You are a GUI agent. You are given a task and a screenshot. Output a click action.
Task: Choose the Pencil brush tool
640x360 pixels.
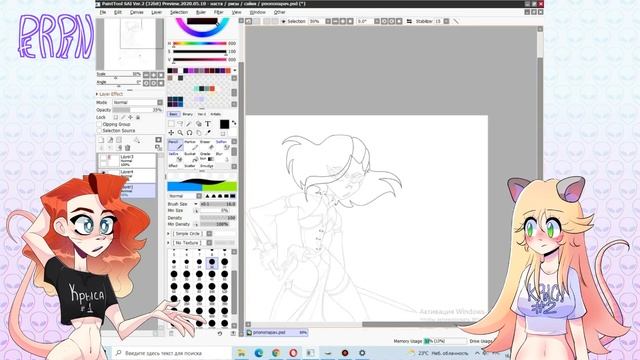point(175,145)
